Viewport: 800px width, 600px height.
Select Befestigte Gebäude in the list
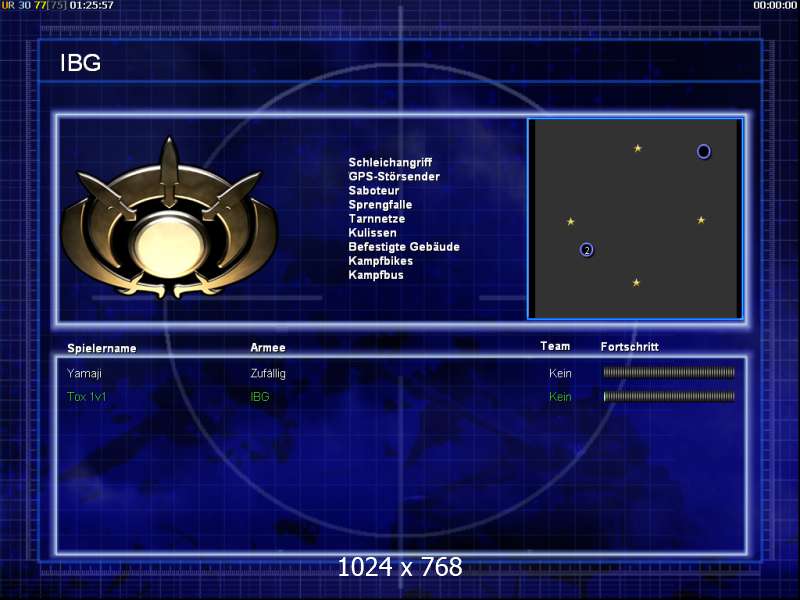(x=404, y=247)
